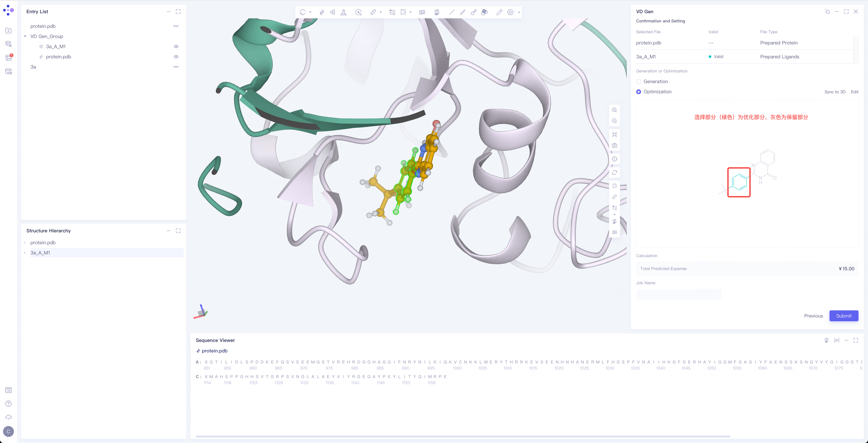The image size is (868, 443).
Task: Click the Edit link for optimization
Action: pos(854,92)
